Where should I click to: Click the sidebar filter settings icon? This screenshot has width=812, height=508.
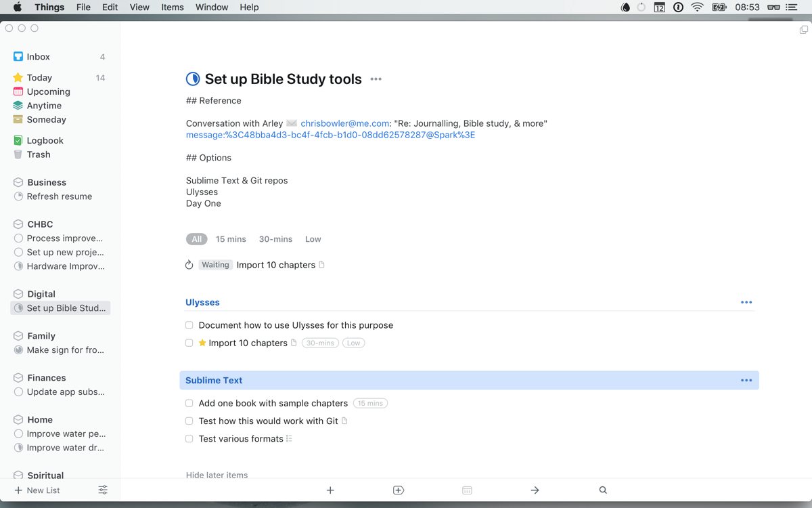[x=103, y=490]
